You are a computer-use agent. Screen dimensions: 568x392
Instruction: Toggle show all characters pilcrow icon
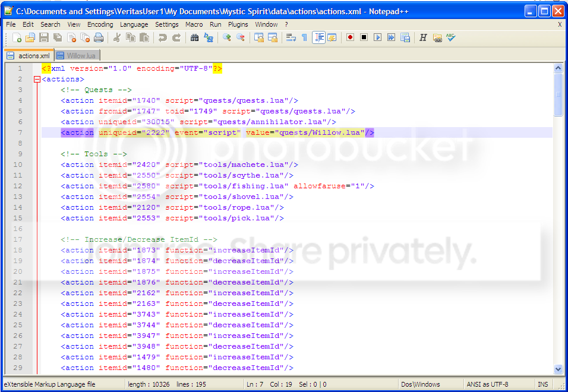pos(304,37)
